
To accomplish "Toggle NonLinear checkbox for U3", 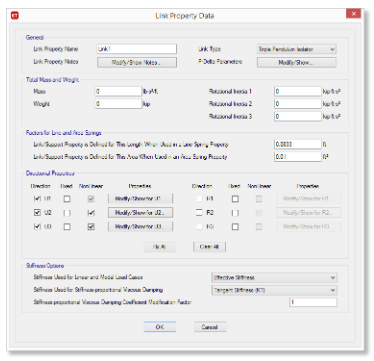I will coord(91,226).
